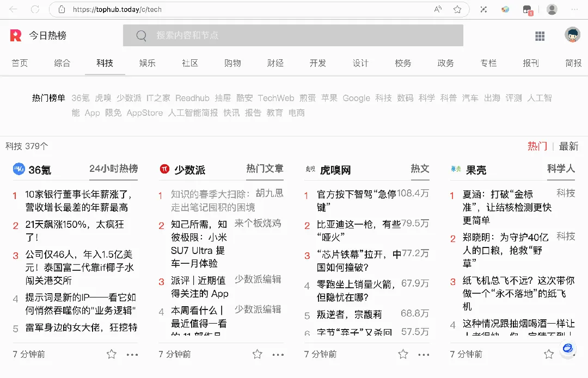588x378 pixels.
Task: Click the browser address bar URL
Action: click(118, 9)
